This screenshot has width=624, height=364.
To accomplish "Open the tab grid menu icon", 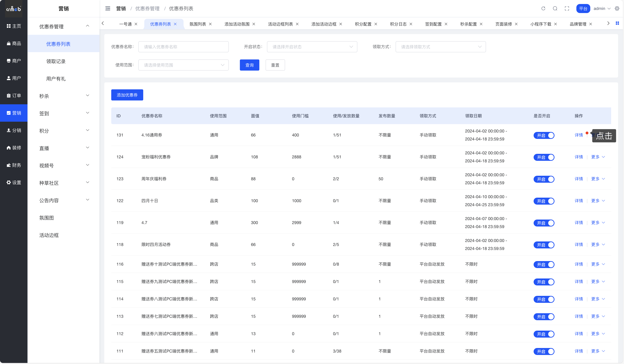I will point(617,23).
